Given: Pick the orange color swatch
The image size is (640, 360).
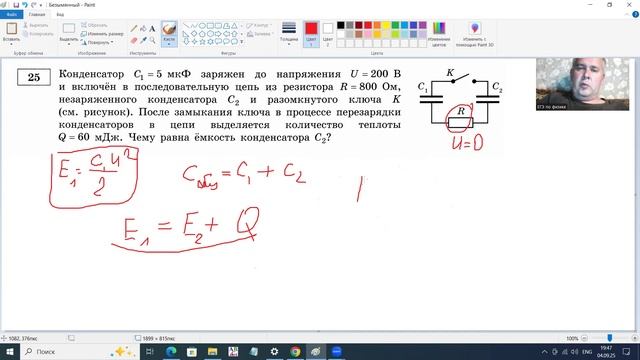Looking at the screenshot, I should click(x=377, y=25).
